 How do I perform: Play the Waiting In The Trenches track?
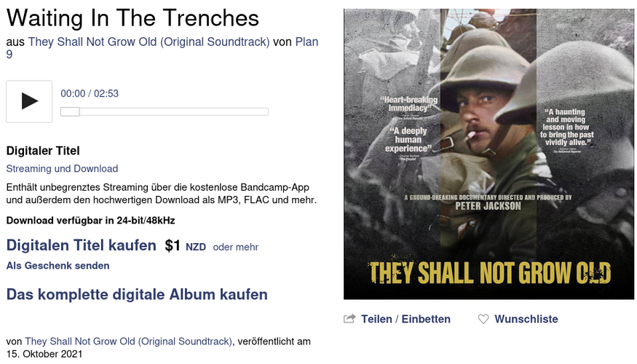click(x=29, y=102)
